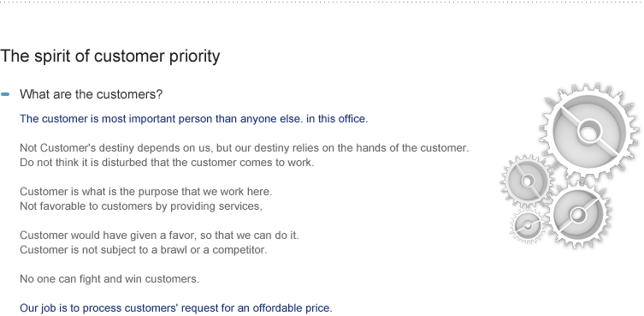Click the smallest bottom gear image
The height and width of the screenshot is (316, 644).
(528, 225)
